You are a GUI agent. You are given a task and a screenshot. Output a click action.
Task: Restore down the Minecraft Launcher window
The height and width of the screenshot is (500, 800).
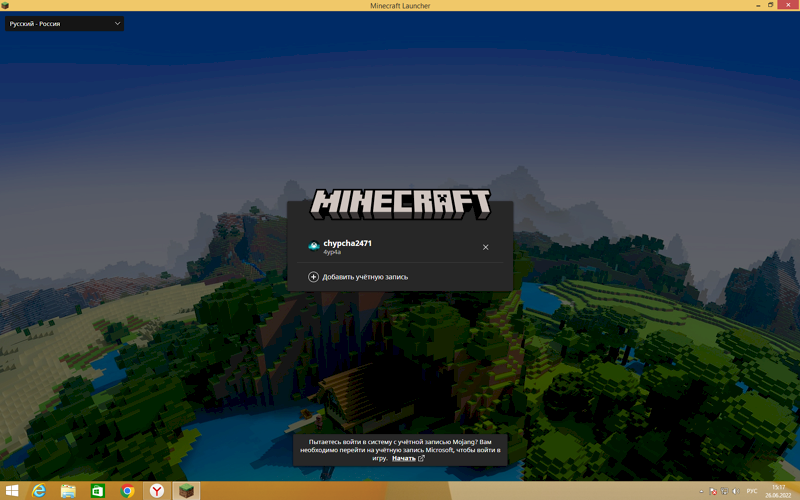[770, 5]
